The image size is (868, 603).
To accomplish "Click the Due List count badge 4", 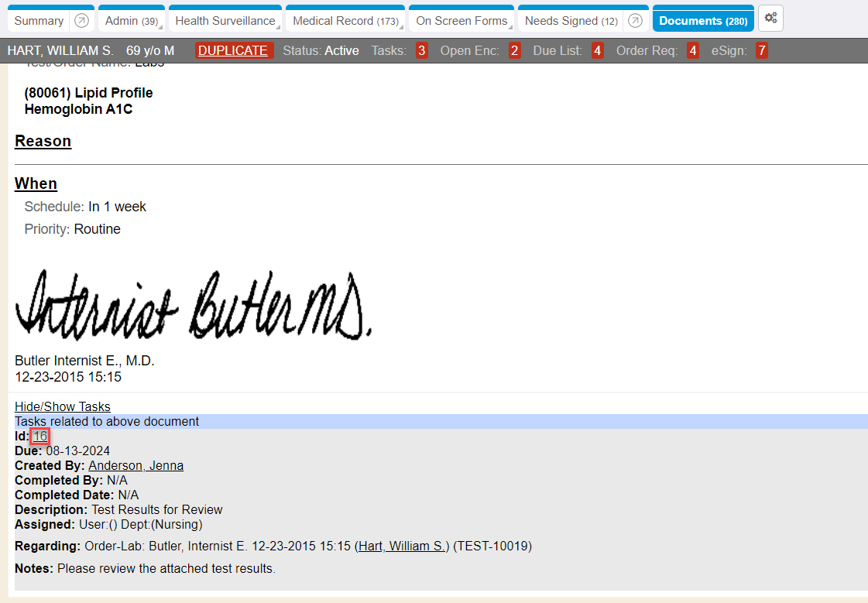I will coord(597,51).
